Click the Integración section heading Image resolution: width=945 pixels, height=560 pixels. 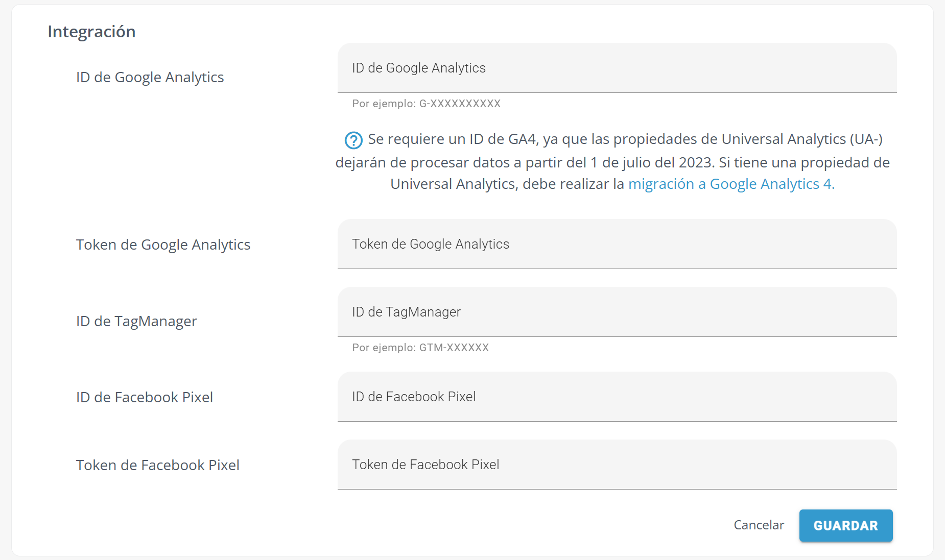[x=91, y=32]
